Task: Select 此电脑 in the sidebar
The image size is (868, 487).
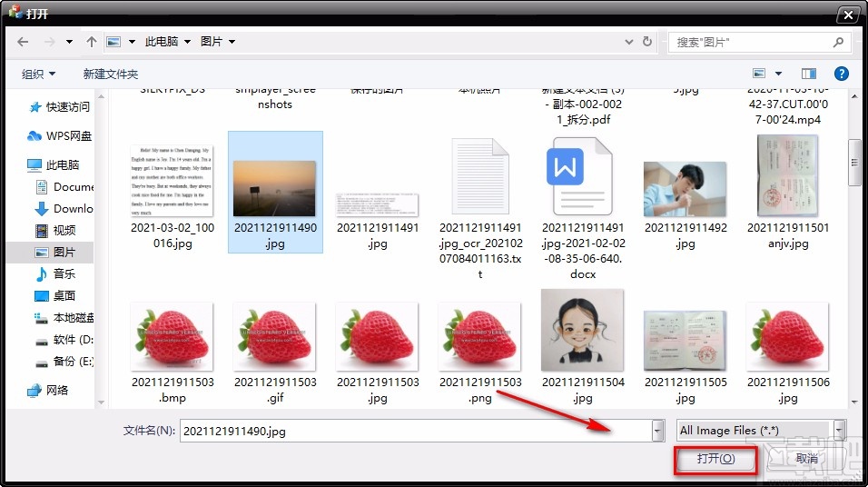Action: tap(54, 164)
